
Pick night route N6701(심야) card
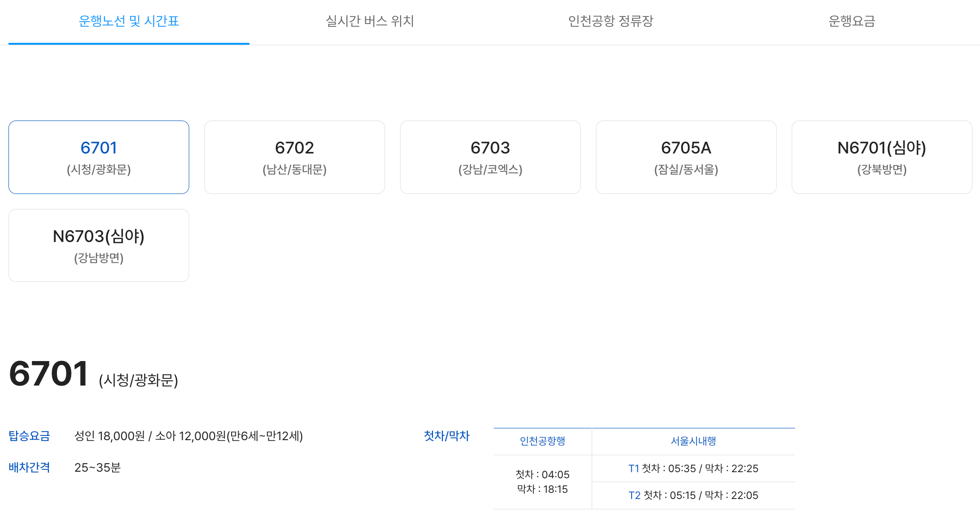click(x=882, y=157)
